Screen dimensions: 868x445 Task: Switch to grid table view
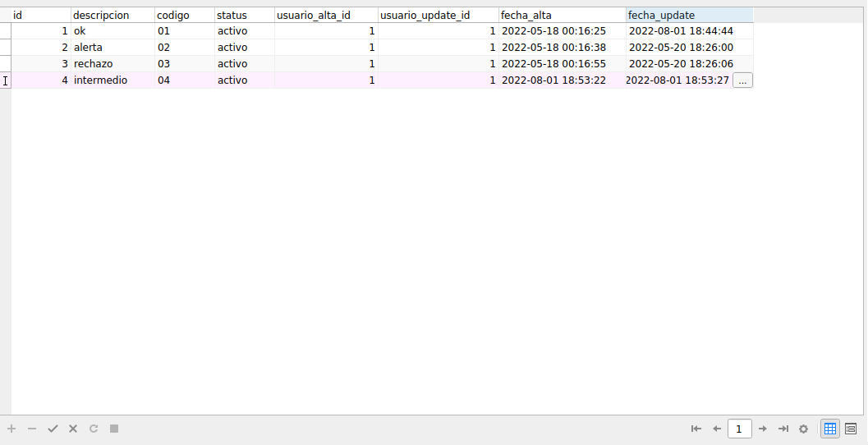(830, 429)
